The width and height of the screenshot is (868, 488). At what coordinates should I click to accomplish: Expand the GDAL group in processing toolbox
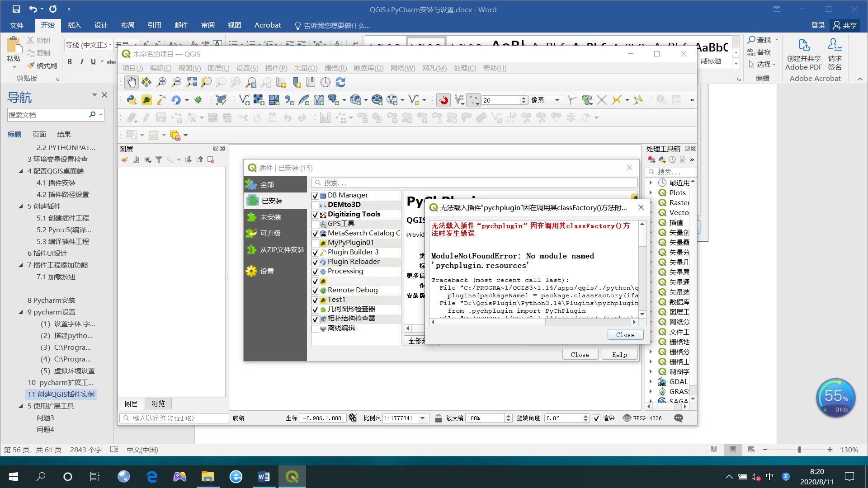[x=651, y=381]
